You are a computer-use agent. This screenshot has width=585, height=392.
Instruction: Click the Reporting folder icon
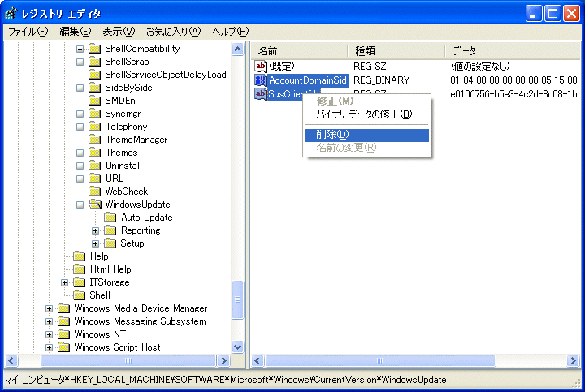pyautogui.click(x=110, y=230)
